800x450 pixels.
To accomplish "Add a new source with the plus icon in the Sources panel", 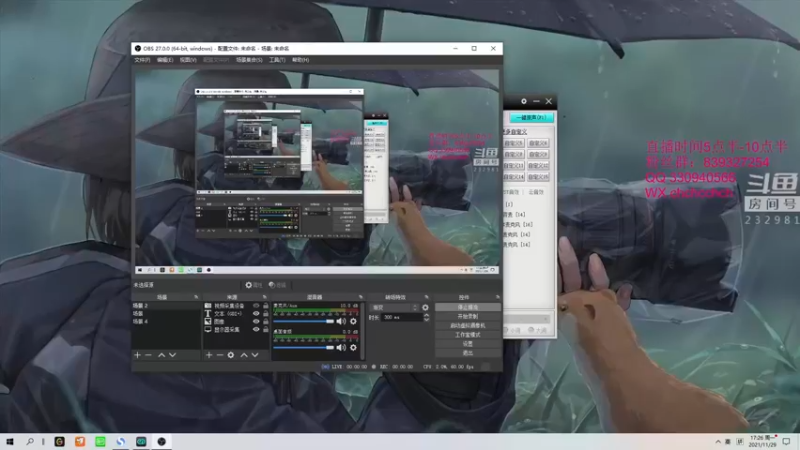I will 209,355.
